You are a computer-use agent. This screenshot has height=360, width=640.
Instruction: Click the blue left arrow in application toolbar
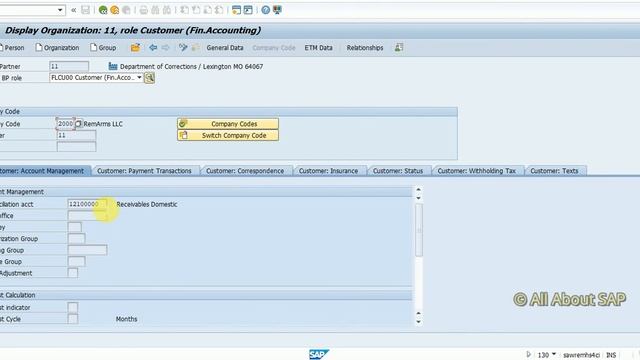[153, 48]
